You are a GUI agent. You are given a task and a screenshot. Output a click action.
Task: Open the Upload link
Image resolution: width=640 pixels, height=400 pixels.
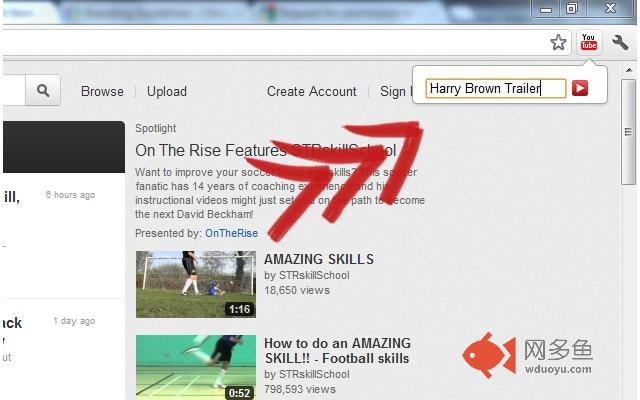coord(167,91)
